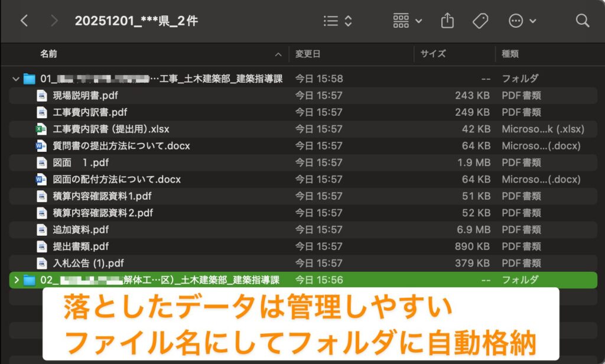Click the Tag icon in toolbar
The image size is (605, 364).
480,21
